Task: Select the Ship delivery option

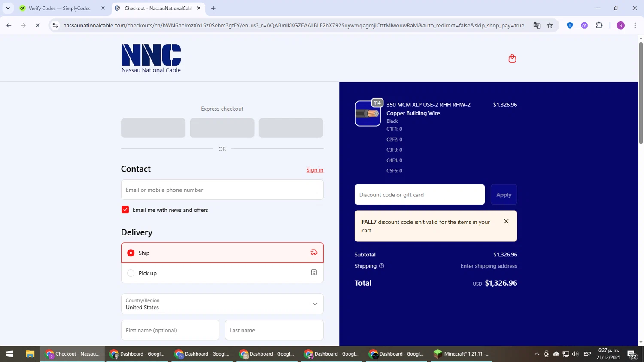Action: point(222,253)
